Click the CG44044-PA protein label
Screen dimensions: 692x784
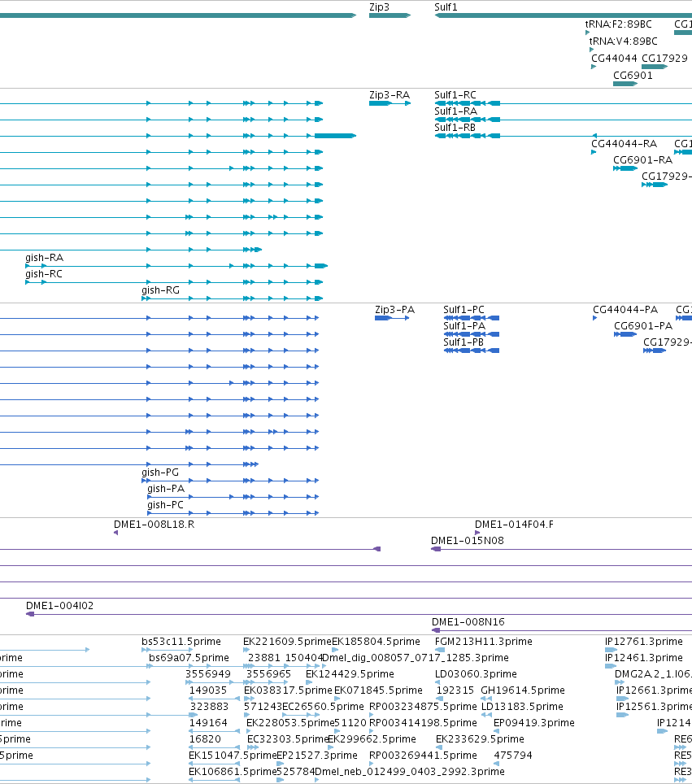tap(625, 310)
